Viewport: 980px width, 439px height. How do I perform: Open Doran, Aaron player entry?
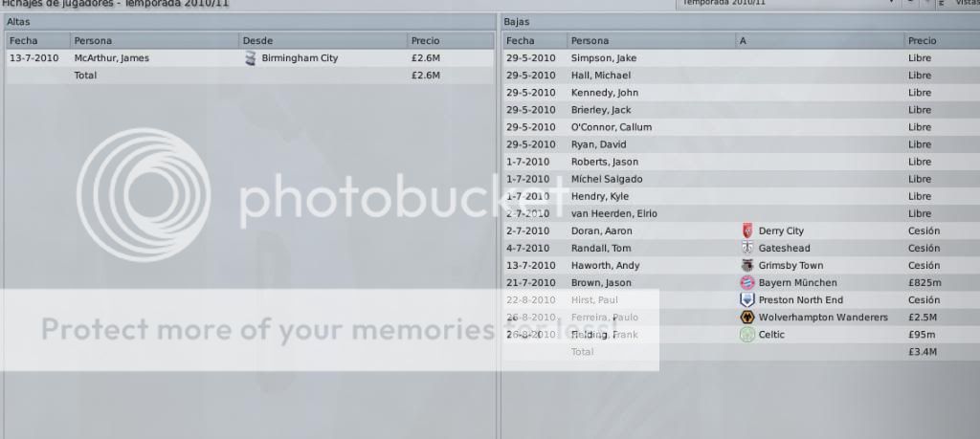(x=601, y=230)
